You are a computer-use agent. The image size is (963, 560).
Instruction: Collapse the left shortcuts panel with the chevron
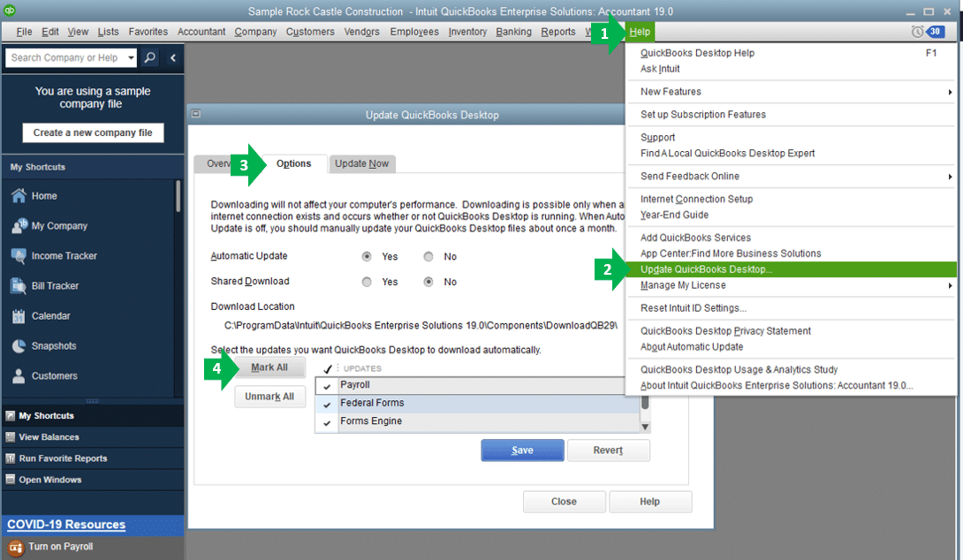(x=171, y=57)
